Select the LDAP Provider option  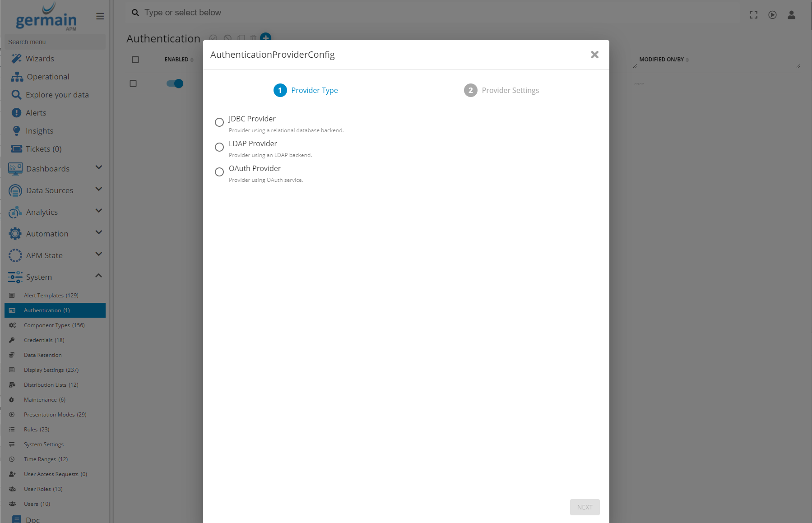219,147
